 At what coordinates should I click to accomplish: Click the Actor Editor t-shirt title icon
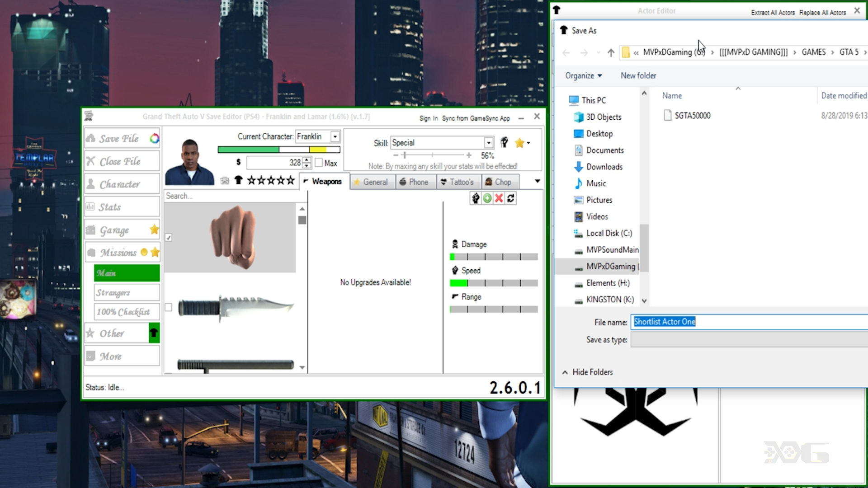557,10
